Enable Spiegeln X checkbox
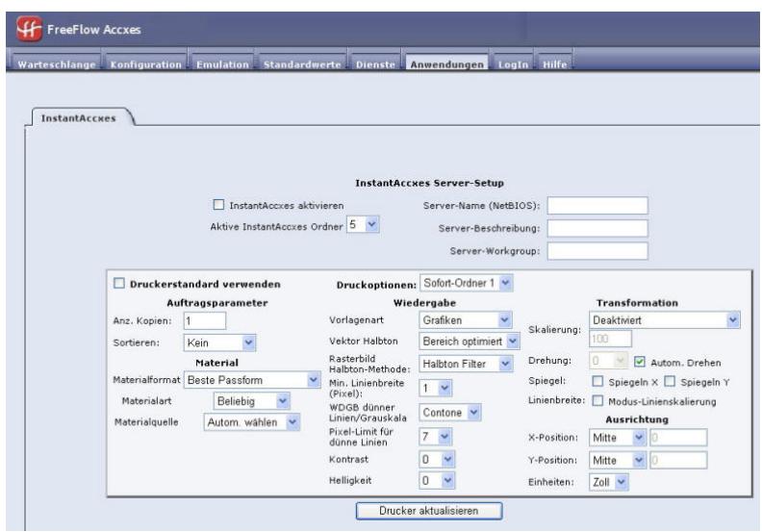 click(x=597, y=381)
